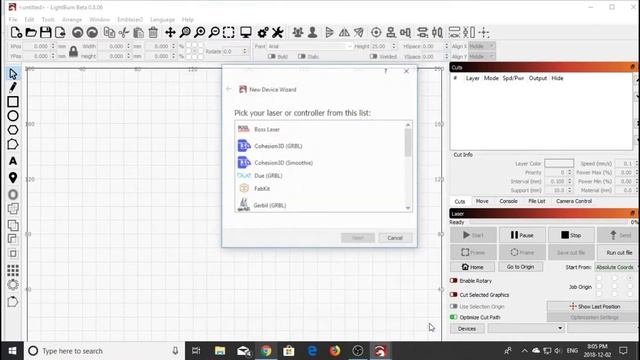Screen dimensions: 640x360
Task: Open a file with the folder icon
Action: [x=31, y=32]
